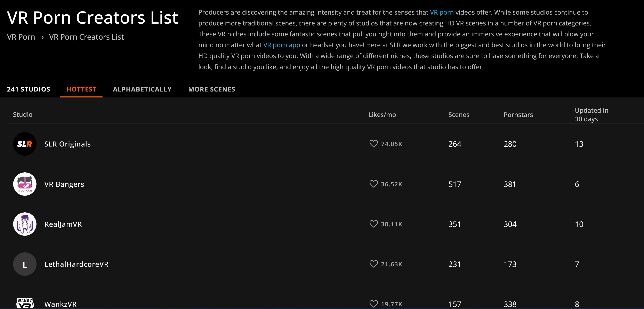Open the VR Porn breadcrumb link
The width and height of the screenshot is (644, 309).
tap(21, 37)
